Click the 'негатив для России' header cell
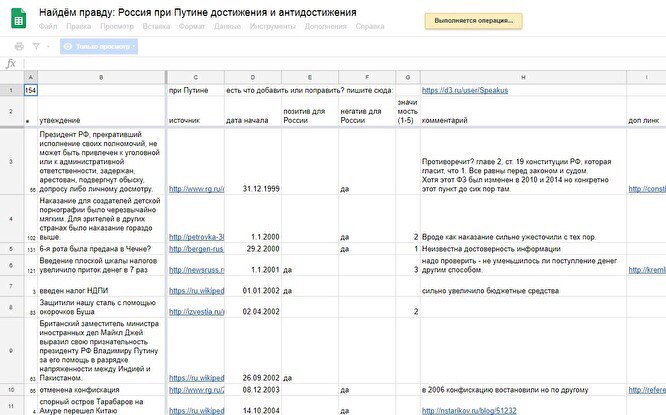Image resolution: width=666 pixels, height=415 pixels. coord(367,111)
